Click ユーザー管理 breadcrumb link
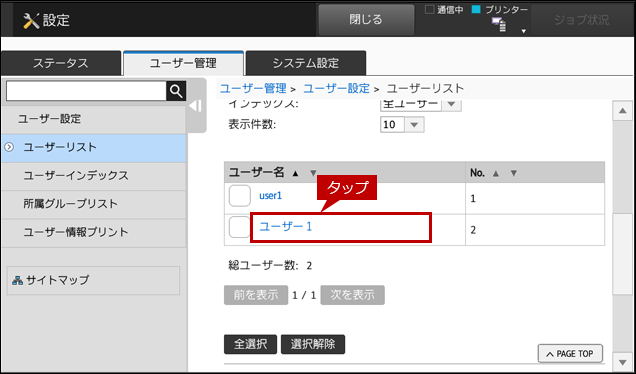This screenshot has height=374, width=636. point(253,88)
